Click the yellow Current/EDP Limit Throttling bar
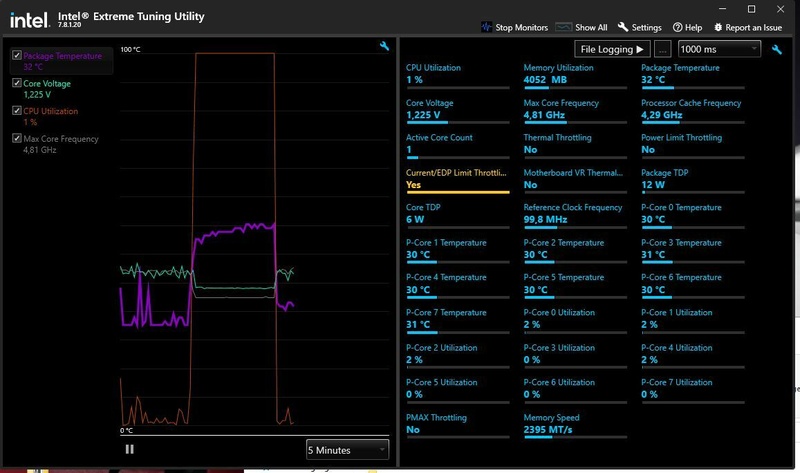This screenshot has height=473, width=800. click(x=458, y=192)
